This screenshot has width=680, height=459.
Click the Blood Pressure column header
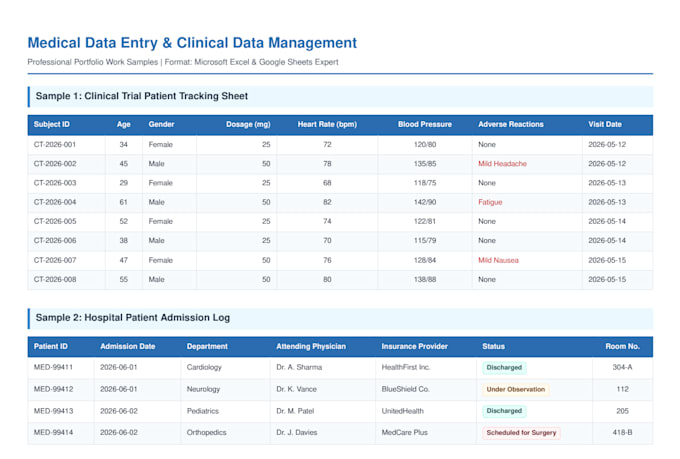(425, 125)
